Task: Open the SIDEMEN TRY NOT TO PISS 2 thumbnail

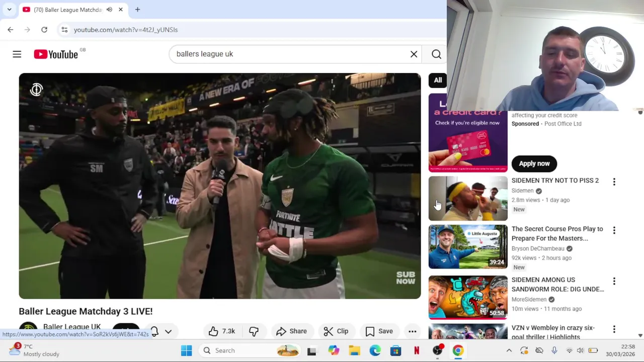Action: [468, 199]
